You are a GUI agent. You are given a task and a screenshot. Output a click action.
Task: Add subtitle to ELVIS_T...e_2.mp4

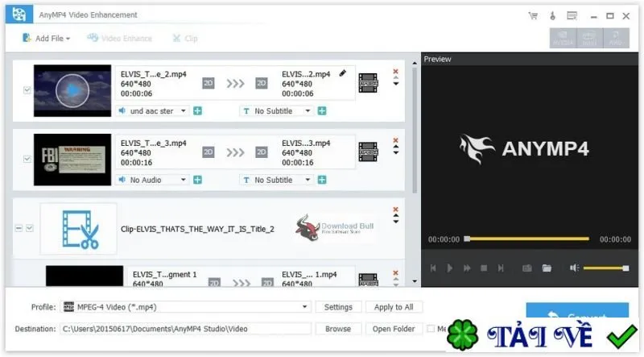point(322,110)
